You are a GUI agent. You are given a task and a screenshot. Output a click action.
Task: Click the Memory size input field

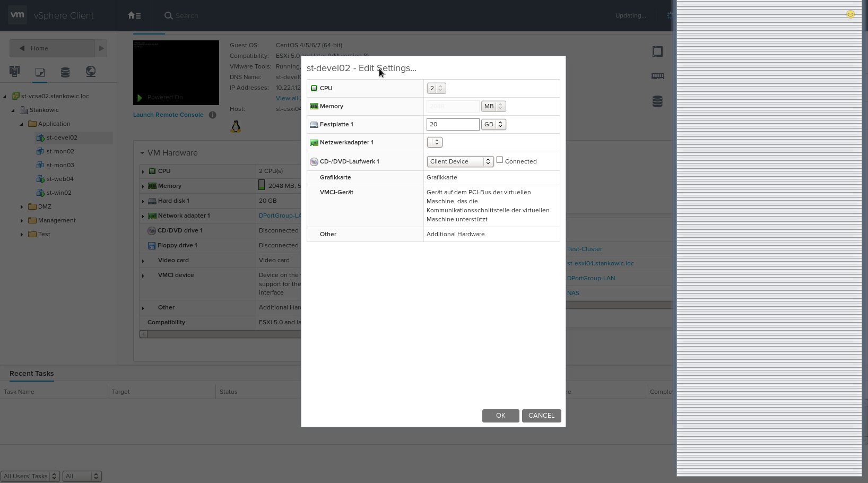(x=453, y=106)
